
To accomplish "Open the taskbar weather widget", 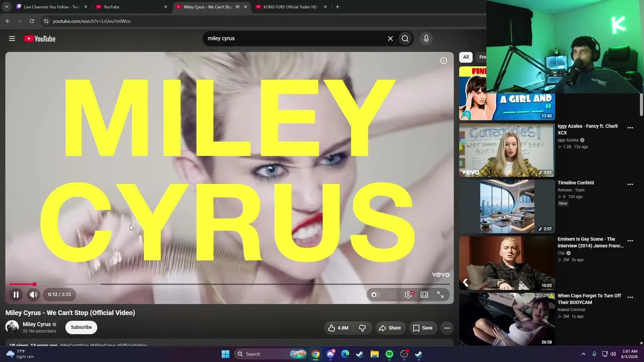I will point(21,354).
